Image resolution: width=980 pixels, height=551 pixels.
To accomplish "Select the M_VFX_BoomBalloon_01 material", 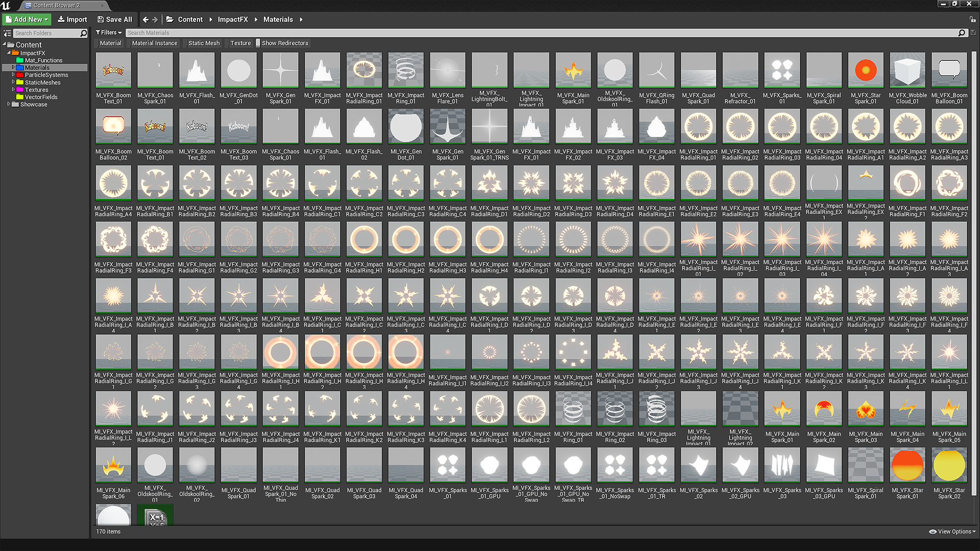I will pos(949,78).
